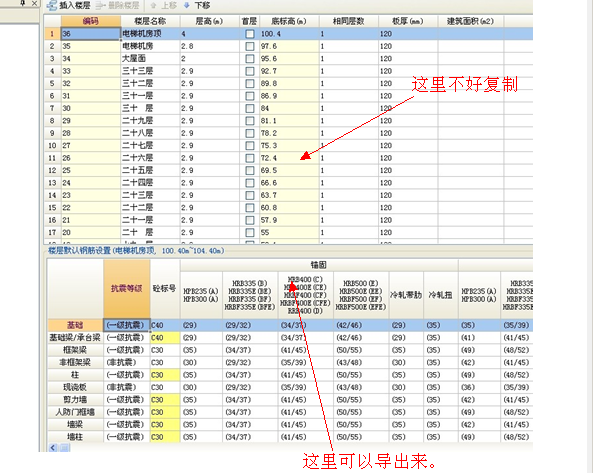Click the 上移 move-up arrow button
Image resolution: width=602 pixels, height=473 pixels.
click(163, 5)
